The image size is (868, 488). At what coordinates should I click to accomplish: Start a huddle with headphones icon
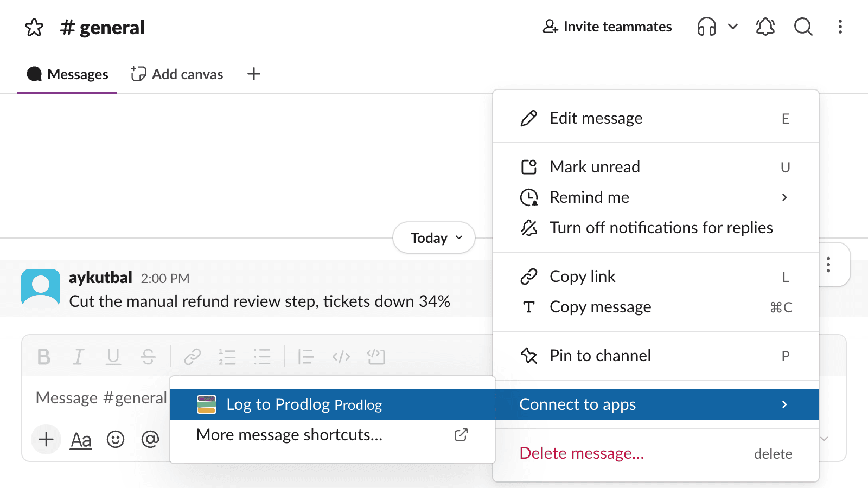706,27
